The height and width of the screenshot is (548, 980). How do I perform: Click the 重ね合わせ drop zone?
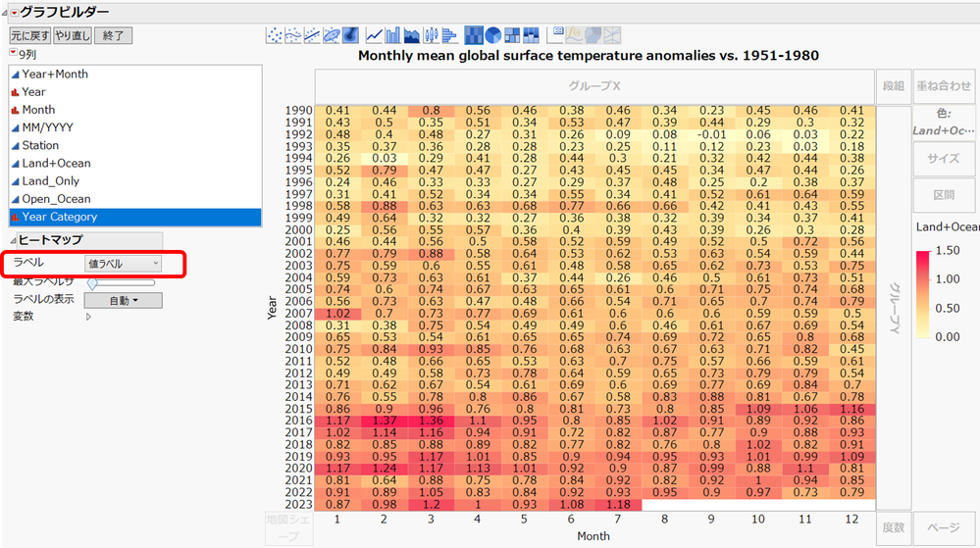(x=944, y=86)
